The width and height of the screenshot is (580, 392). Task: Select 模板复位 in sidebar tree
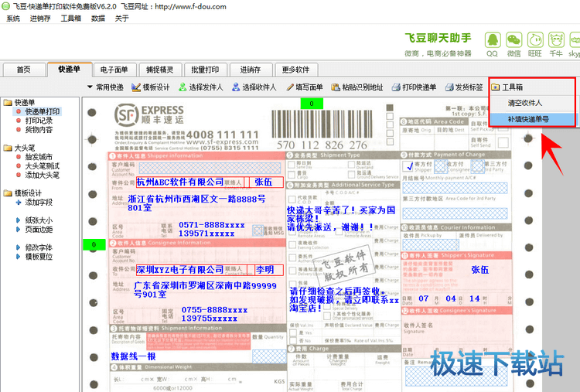(39, 257)
